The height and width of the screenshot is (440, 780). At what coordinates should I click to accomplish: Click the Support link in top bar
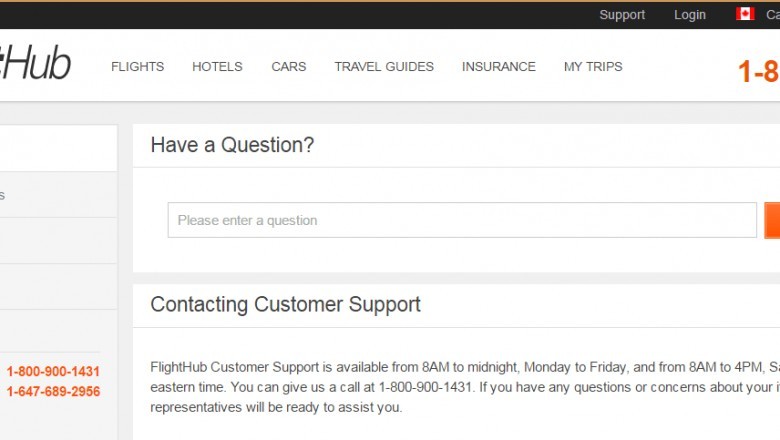tap(622, 15)
